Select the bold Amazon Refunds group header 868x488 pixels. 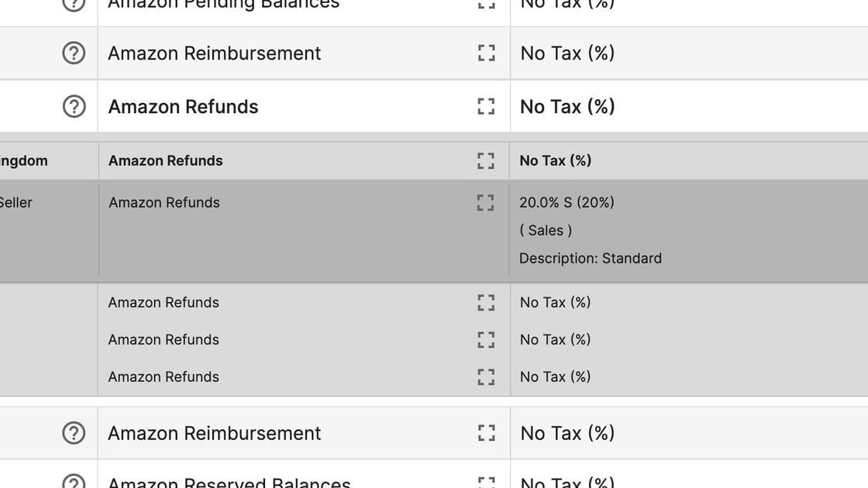[166, 160]
